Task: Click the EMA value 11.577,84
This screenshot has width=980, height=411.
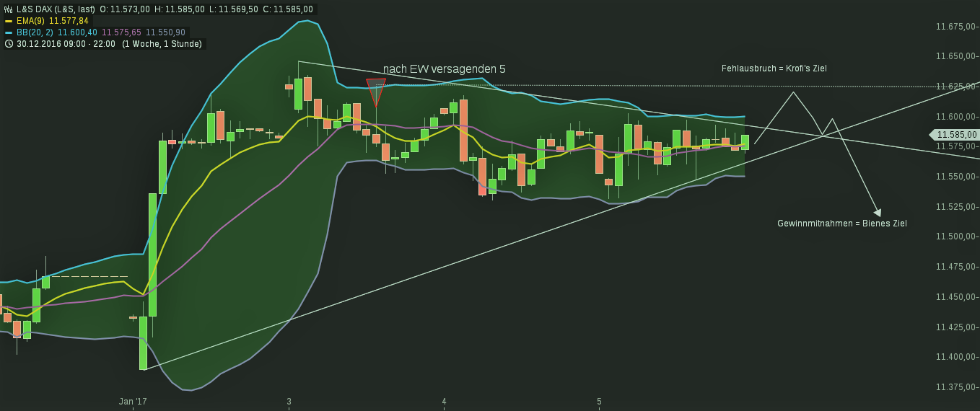Action: pos(69,21)
